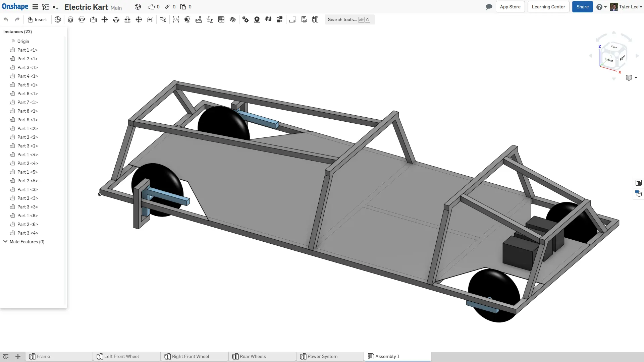The image size is (644, 362).
Task: Switch to the Frame tab
Action: [43, 356]
